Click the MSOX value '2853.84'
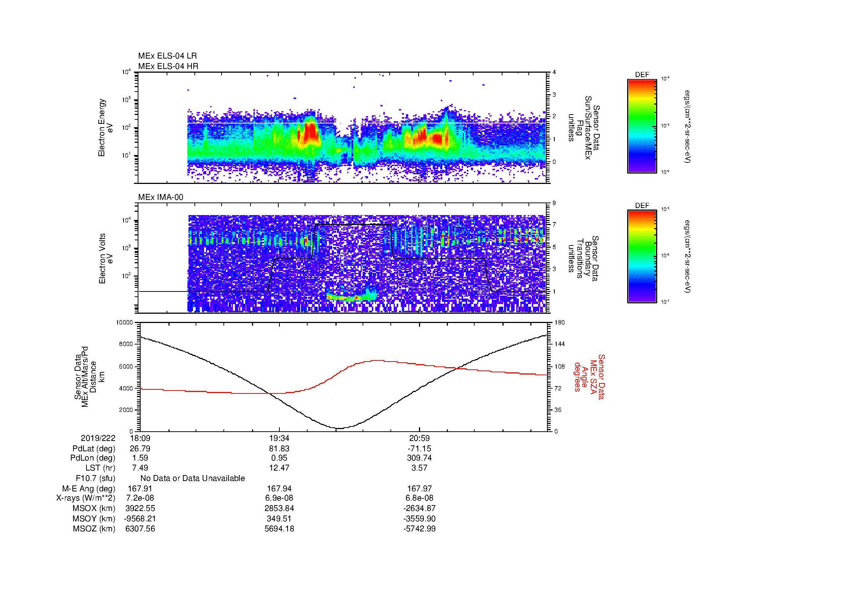The image size is (868, 613). coord(279,509)
